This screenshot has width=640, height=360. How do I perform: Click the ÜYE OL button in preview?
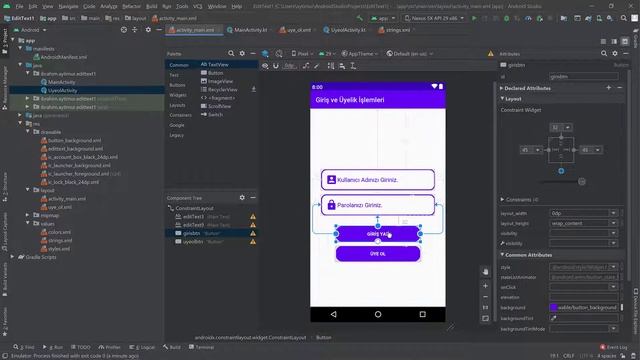(x=378, y=253)
